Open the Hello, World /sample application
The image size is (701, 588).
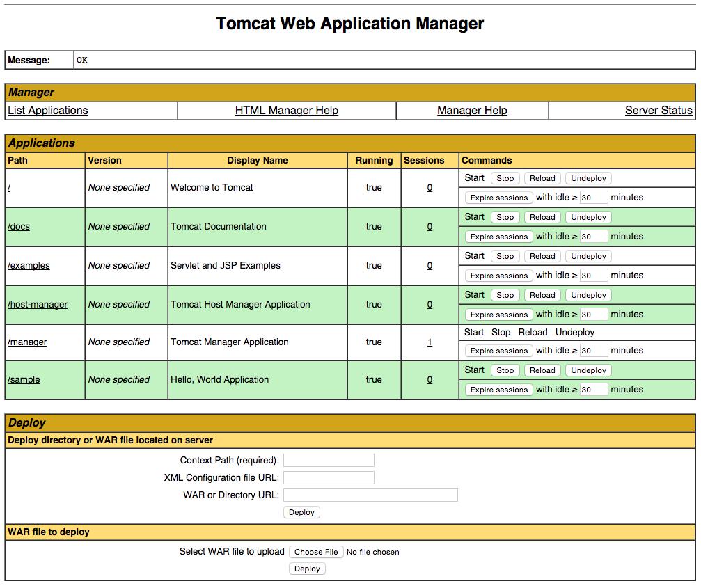(24, 379)
